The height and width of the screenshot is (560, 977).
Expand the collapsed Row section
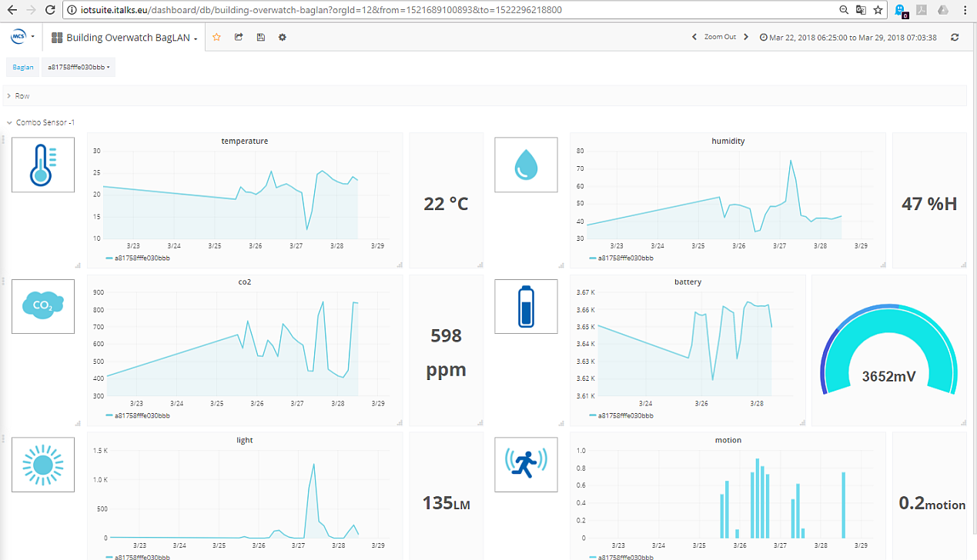click(22, 96)
